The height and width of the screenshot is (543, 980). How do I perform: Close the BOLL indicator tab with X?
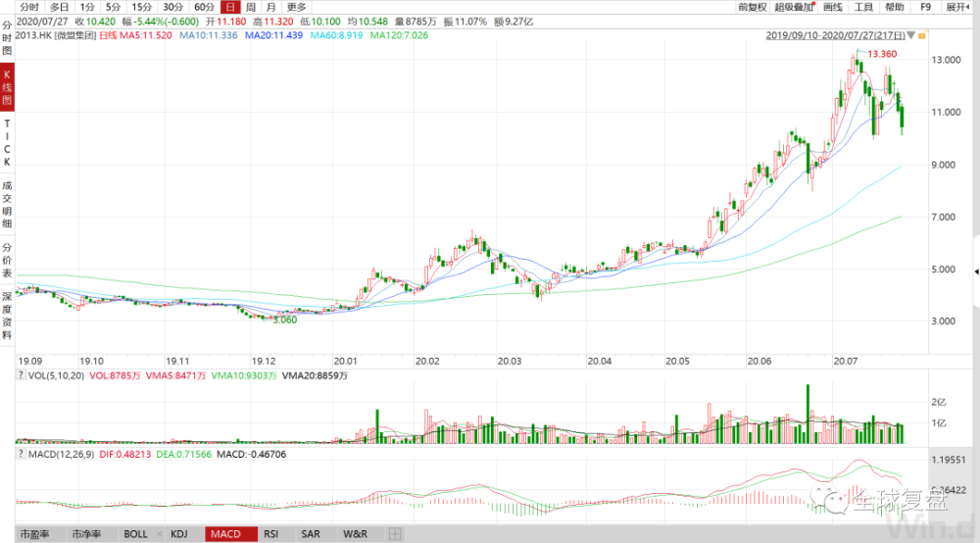(160, 534)
